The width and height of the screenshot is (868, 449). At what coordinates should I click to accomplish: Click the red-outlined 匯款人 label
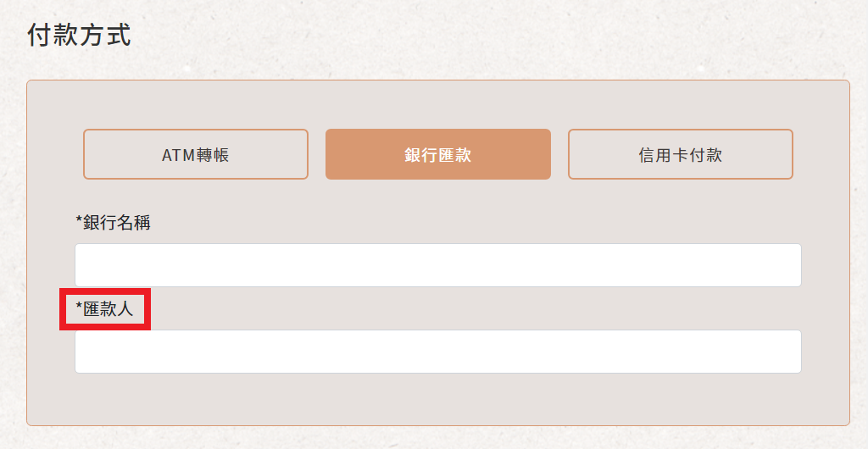click(104, 309)
